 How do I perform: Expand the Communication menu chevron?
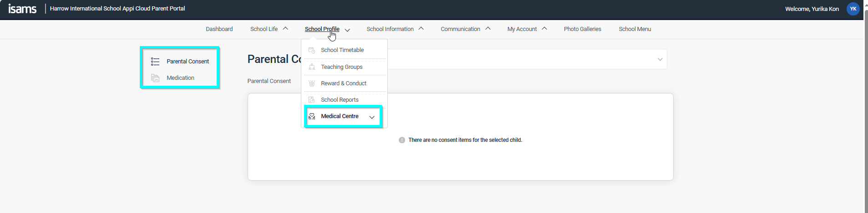(x=488, y=29)
